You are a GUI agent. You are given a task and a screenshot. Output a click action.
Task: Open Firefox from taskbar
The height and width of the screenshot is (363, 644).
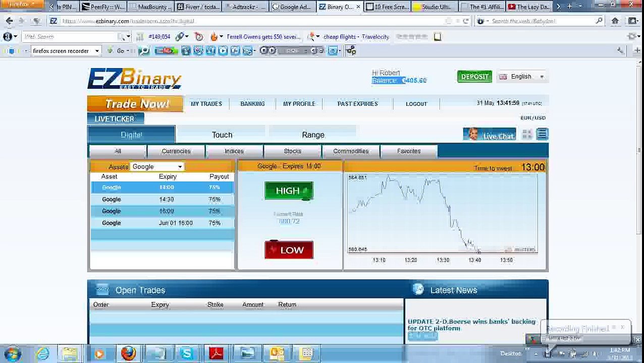(128, 353)
